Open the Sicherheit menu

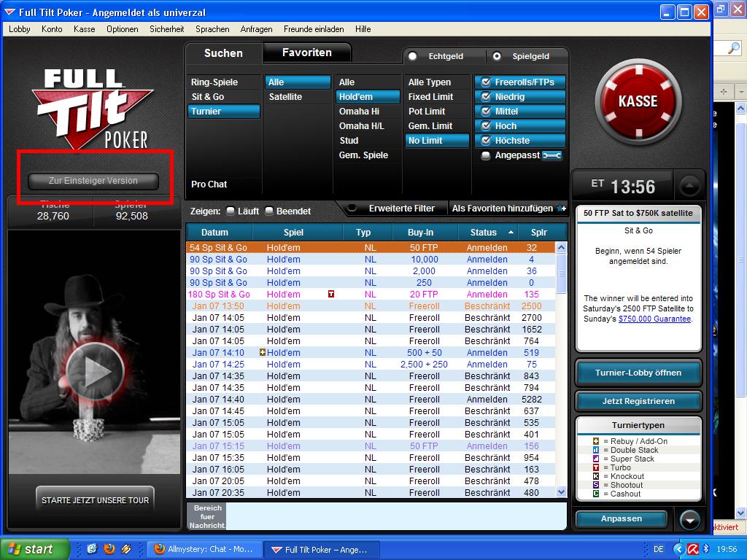(x=167, y=29)
